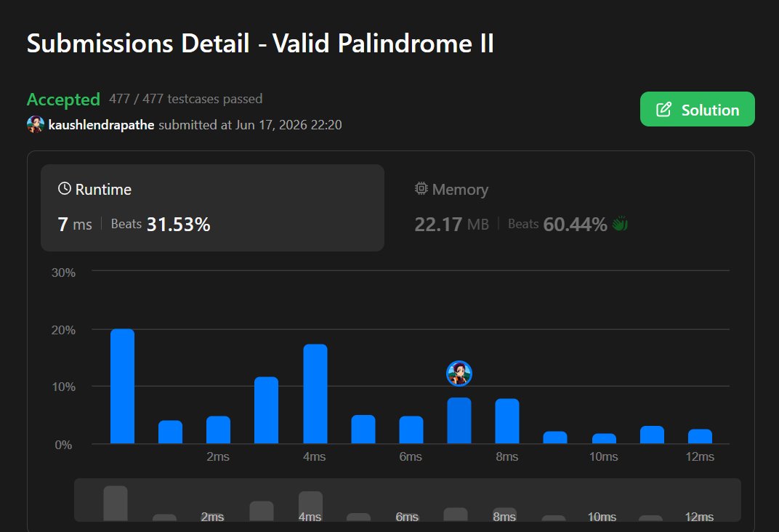The height and width of the screenshot is (532, 779).
Task: Click the 9ms runtime bar
Action: coord(555,437)
